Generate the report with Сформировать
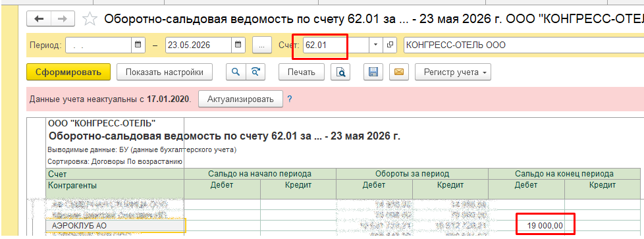The image size is (644, 239). click(68, 72)
